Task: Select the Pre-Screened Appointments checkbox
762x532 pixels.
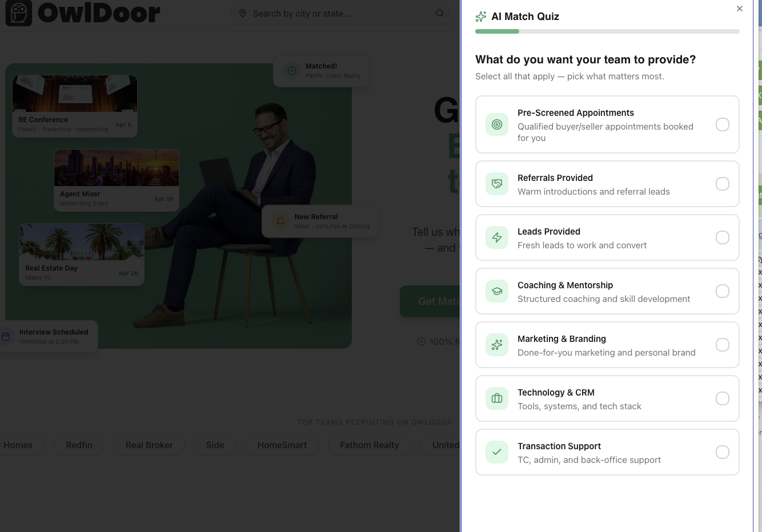Action: 723,124
